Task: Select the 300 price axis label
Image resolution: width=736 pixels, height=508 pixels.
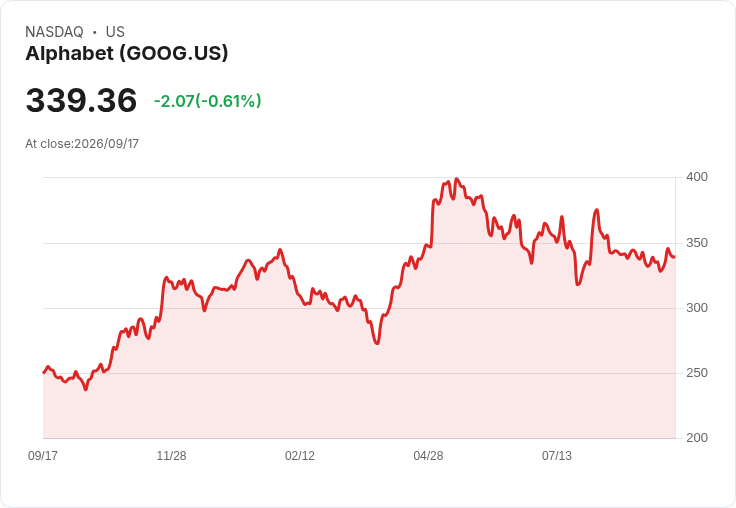Action: pyautogui.click(x=697, y=308)
